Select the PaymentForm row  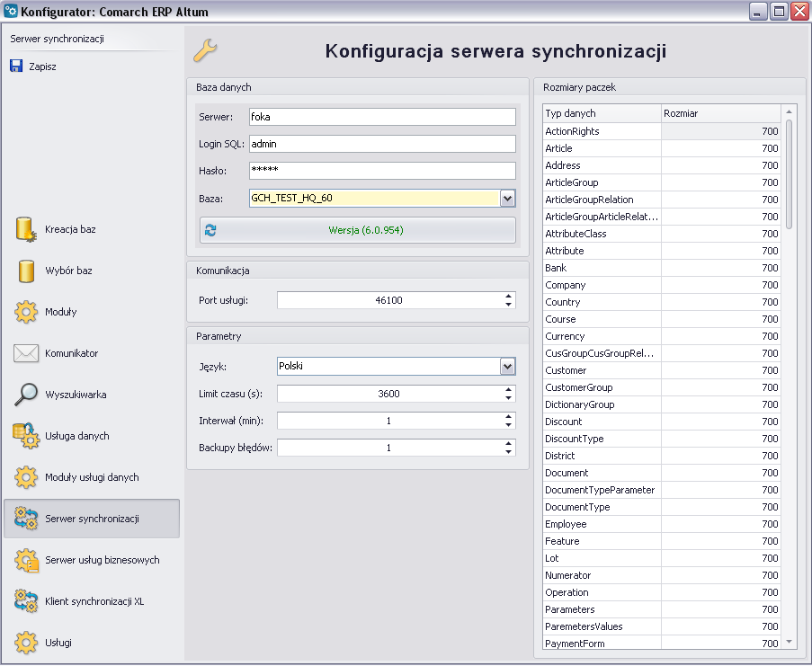click(661, 644)
